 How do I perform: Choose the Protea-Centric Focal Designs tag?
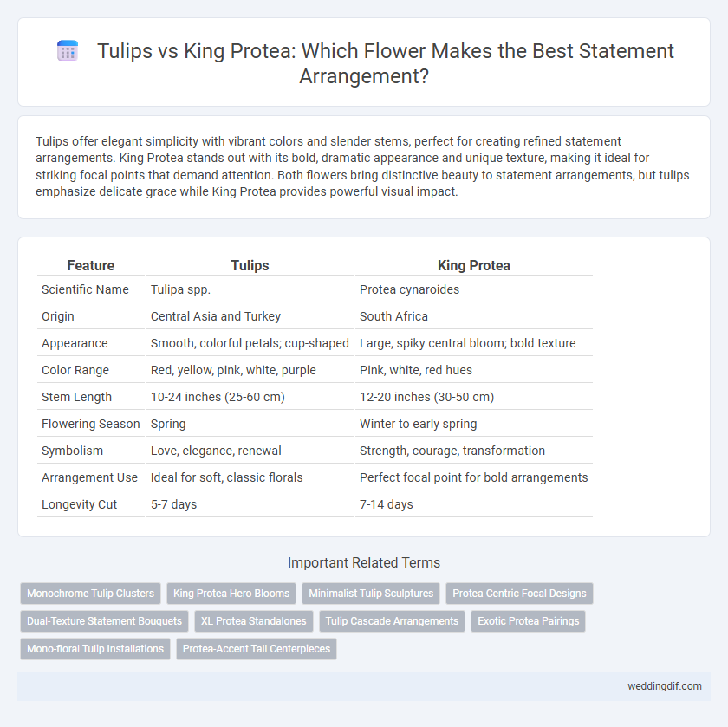pyautogui.click(x=519, y=594)
